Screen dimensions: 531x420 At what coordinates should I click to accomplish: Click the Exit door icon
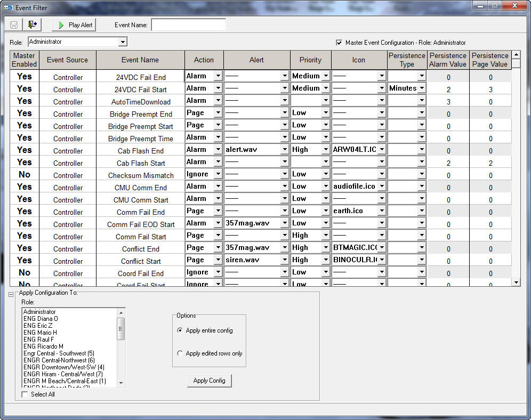coord(33,25)
